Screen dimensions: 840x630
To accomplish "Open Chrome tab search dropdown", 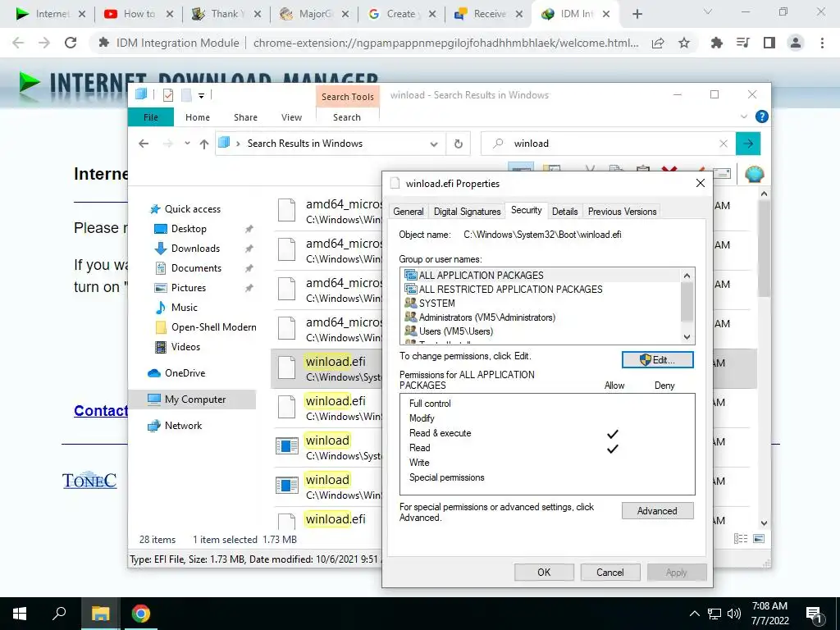I will 708,11.
